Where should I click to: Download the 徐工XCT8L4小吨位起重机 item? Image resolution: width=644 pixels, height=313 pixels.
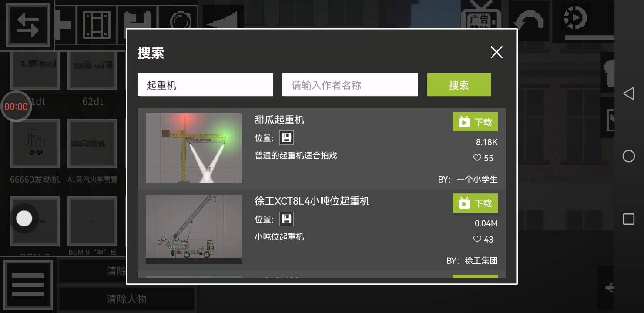475,203
